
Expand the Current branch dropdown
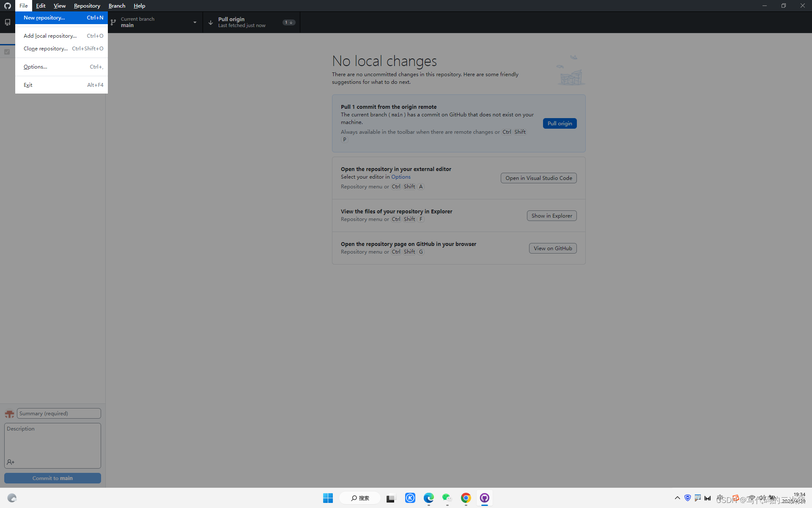click(x=195, y=22)
